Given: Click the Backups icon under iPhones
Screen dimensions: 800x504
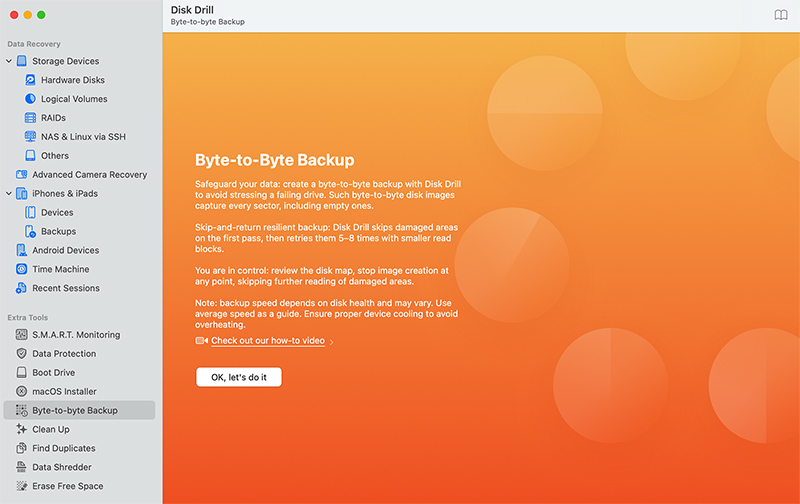Looking at the screenshot, I should tap(31, 231).
